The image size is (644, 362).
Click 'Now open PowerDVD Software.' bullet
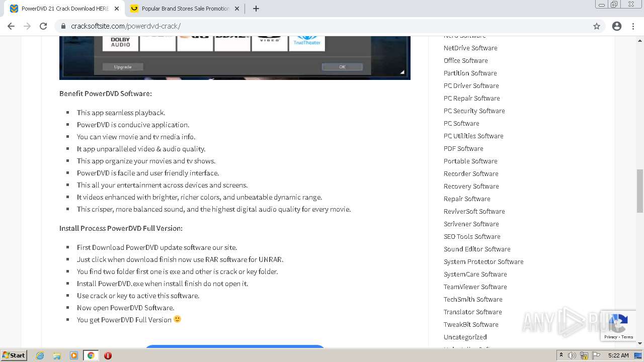pos(126,308)
